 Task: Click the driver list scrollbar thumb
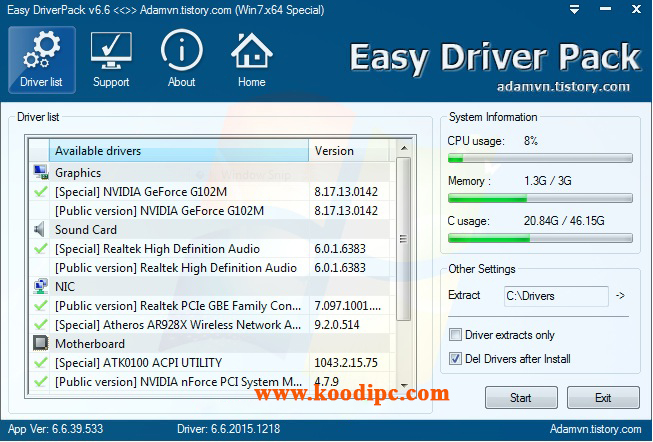(x=404, y=239)
